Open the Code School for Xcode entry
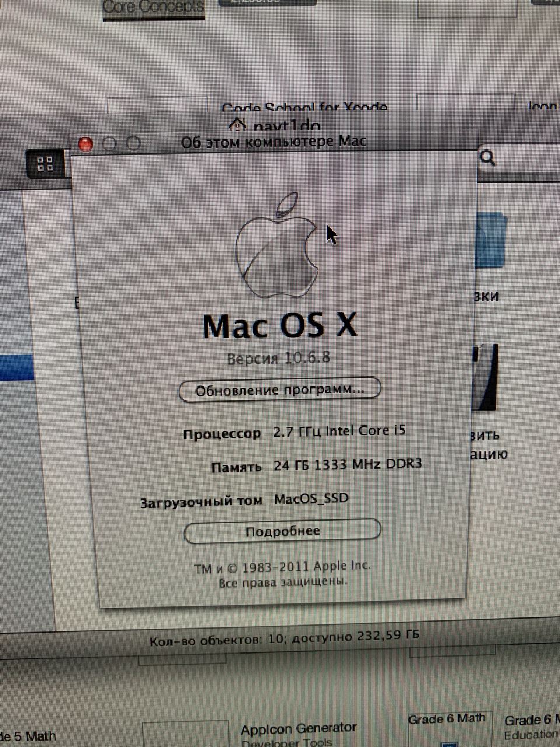The height and width of the screenshot is (747, 560). coord(304,108)
